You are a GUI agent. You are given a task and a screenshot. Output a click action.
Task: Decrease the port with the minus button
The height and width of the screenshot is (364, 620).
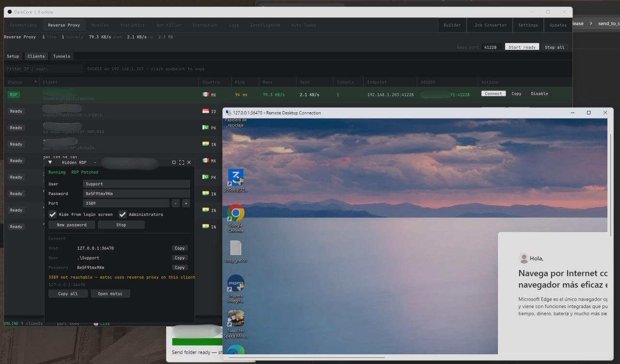coord(175,203)
